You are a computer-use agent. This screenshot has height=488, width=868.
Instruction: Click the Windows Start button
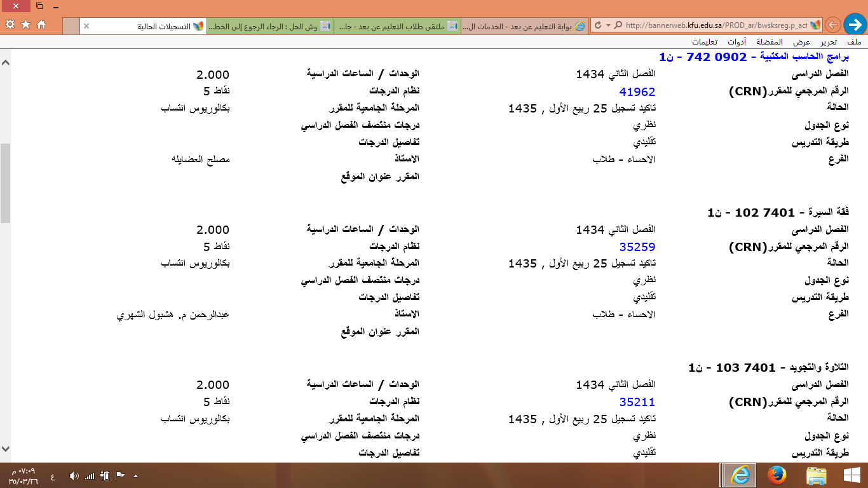click(x=851, y=475)
